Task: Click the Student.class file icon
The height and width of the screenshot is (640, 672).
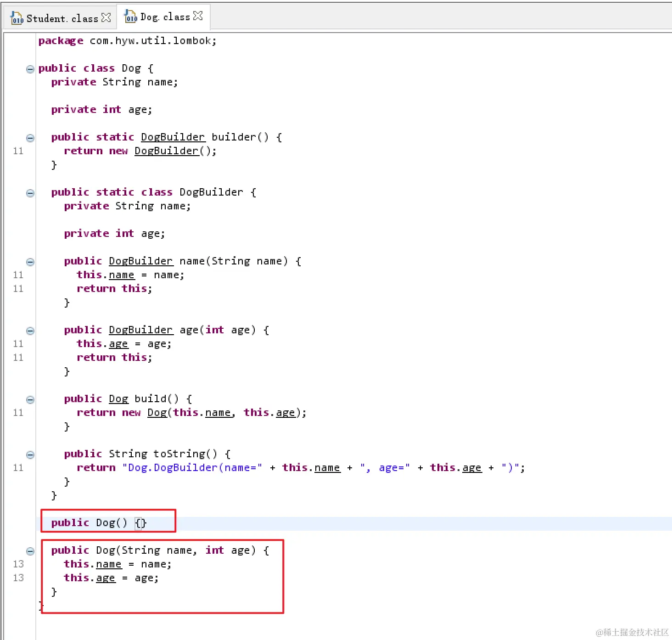Action: (17, 18)
